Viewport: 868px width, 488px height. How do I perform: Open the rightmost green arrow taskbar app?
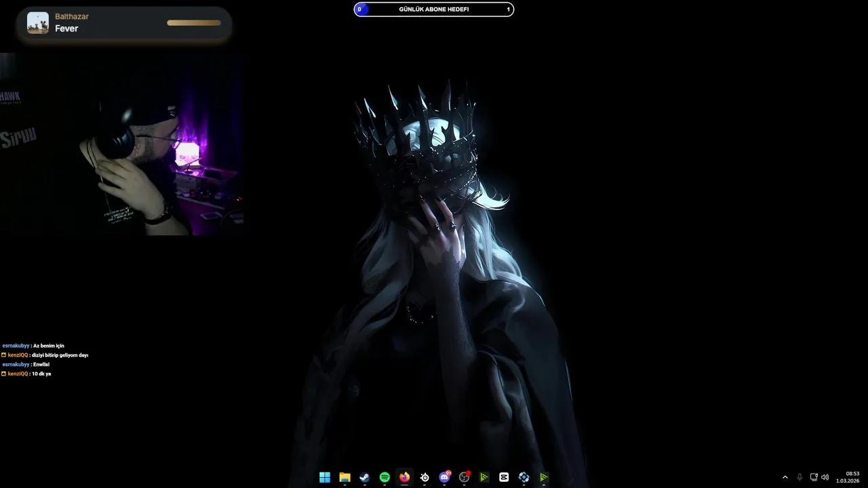click(544, 477)
